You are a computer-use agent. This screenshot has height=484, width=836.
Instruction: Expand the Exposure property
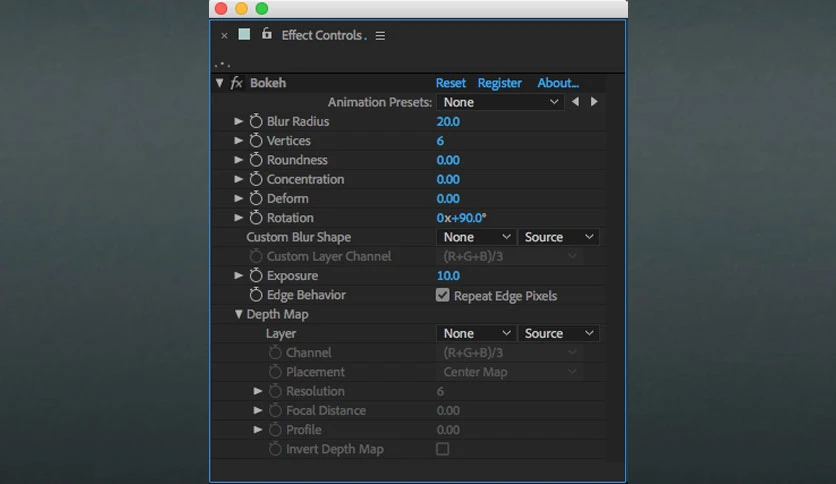[x=238, y=275]
